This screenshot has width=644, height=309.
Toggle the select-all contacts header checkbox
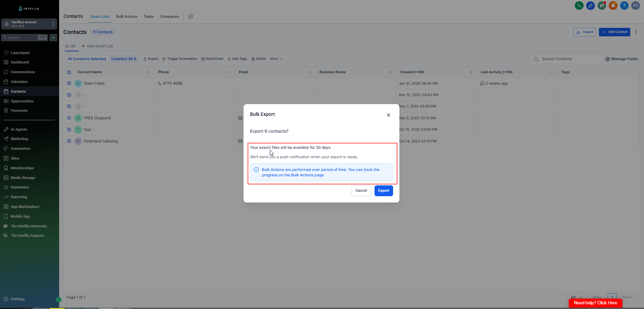point(69,72)
